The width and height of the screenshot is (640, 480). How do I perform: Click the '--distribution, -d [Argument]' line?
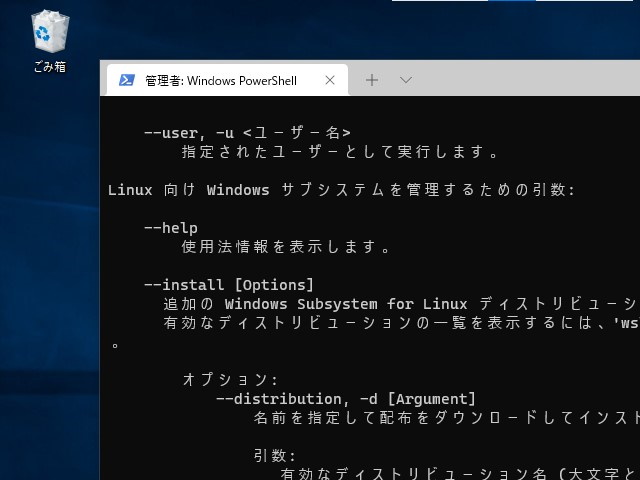[x=346, y=399]
